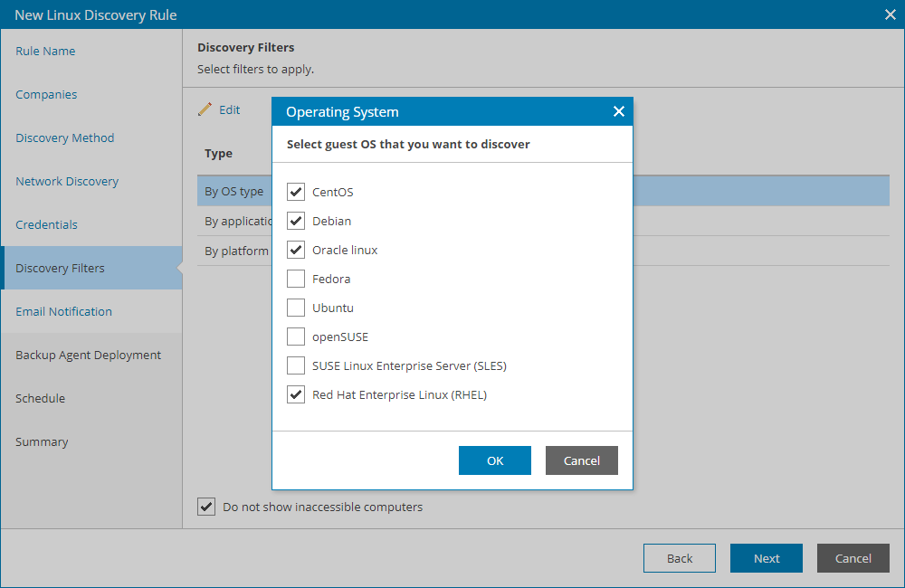Select SUSE Linux Enterprise Server (SLES)
This screenshot has height=588, width=905.
[295, 365]
